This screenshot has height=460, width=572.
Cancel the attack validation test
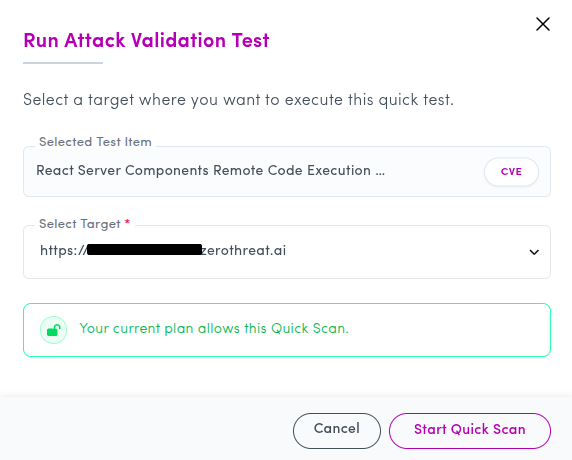point(337,430)
